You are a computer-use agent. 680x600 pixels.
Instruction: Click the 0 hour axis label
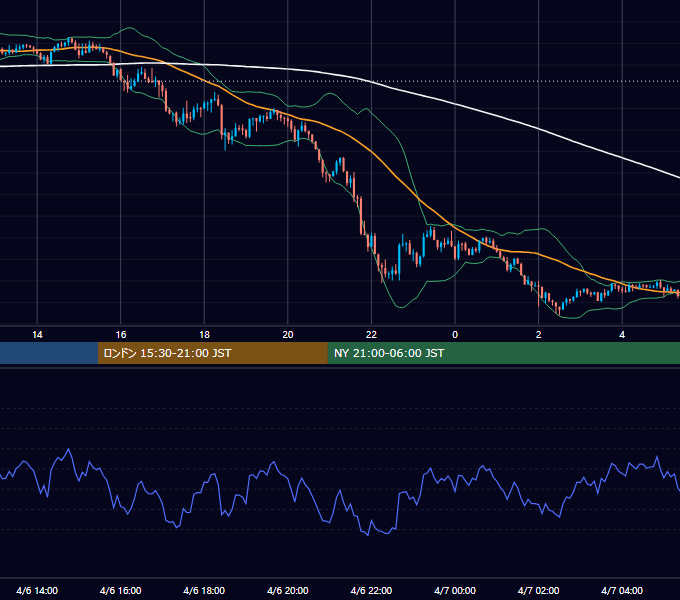(455, 335)
